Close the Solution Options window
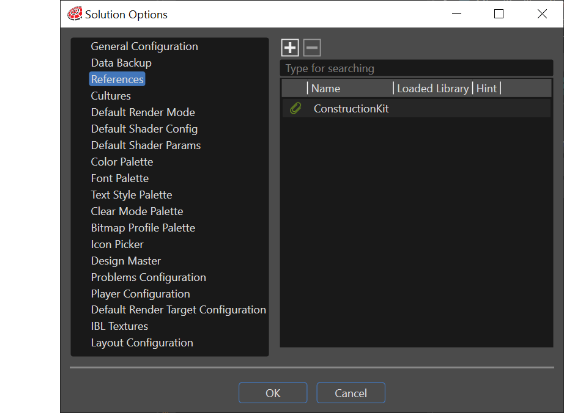The width and height of the screenshot is (564, 414). 542,14
